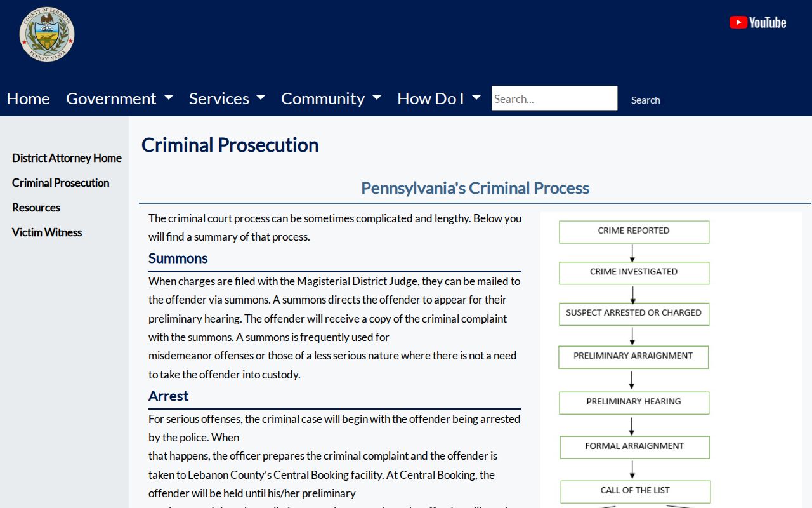Screen dimensions: 812x508
Task: Go to the Home menu item
Action: (28, 98)
